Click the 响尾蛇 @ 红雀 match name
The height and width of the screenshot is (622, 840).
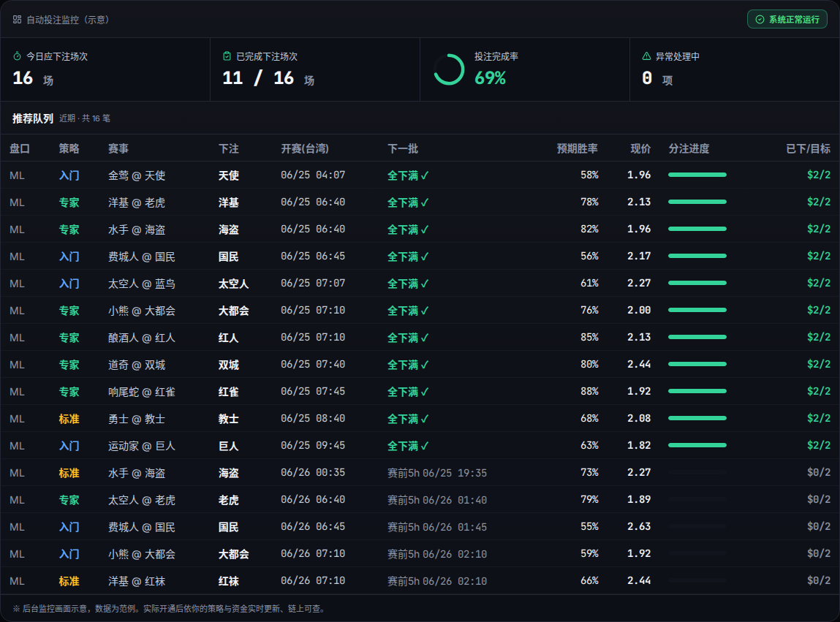coord(142,392)
